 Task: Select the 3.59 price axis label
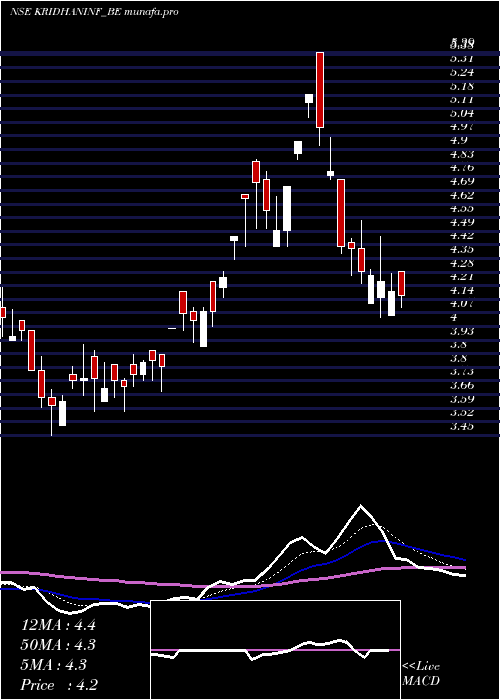(x=462, y=399)
